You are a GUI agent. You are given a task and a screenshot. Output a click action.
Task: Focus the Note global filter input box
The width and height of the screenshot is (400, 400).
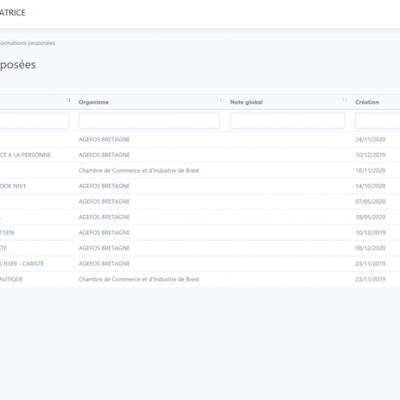click(288, 121)
